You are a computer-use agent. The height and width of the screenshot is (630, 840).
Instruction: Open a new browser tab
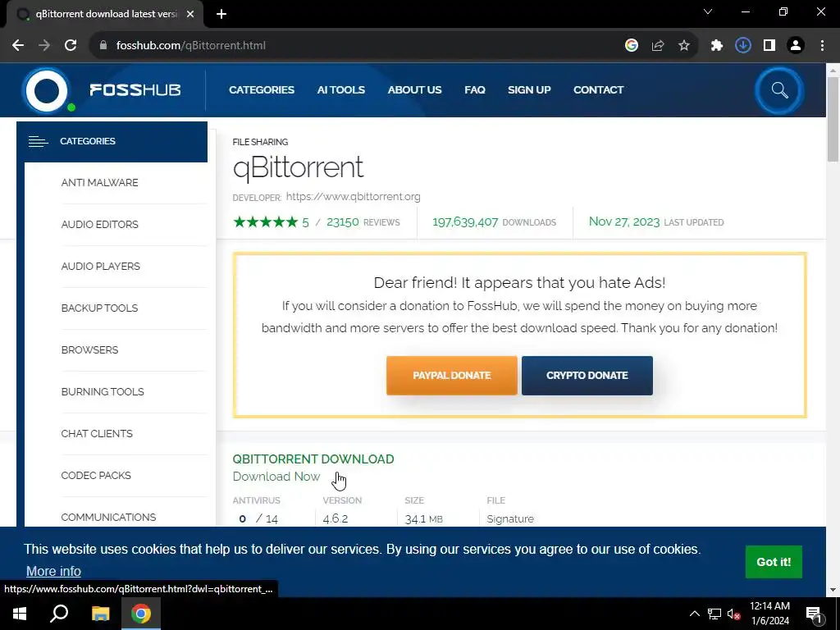(x=221, y=14)
